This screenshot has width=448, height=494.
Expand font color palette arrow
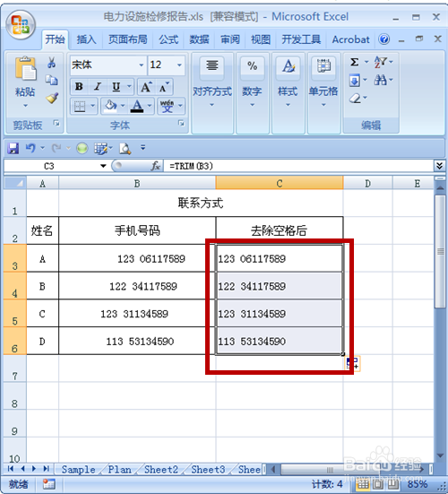coord(150,106)
